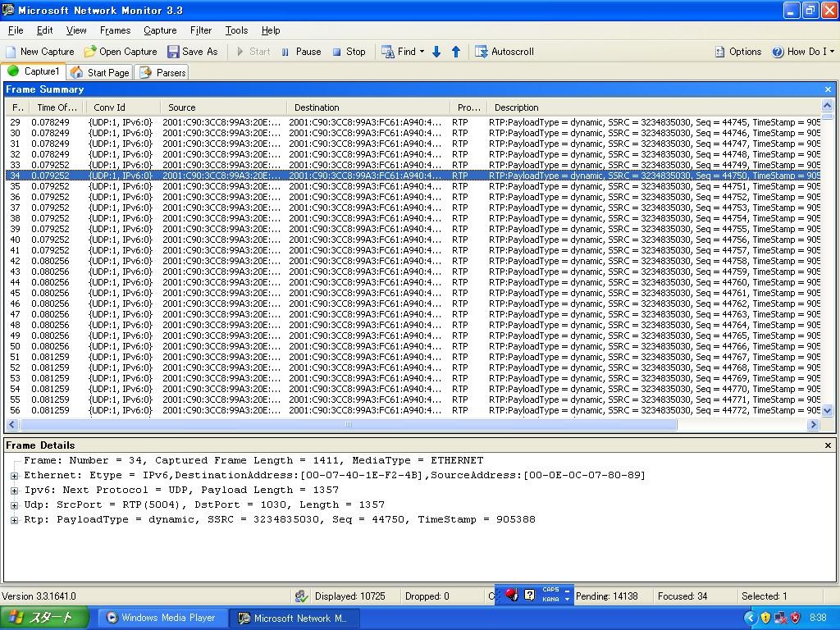Open the Windows Start button
Image resolution: width=840 pixels, height=630 pixels.
pos(44,618)
